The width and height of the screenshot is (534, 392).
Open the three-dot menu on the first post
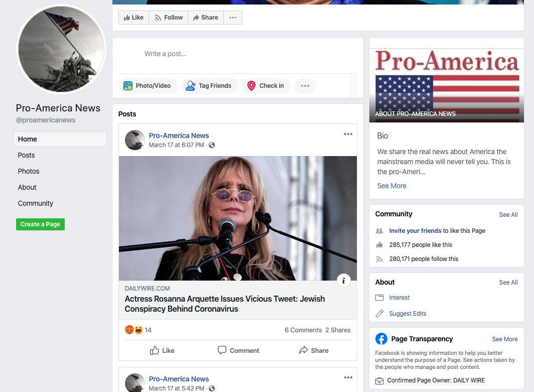[x=348, y=134]
